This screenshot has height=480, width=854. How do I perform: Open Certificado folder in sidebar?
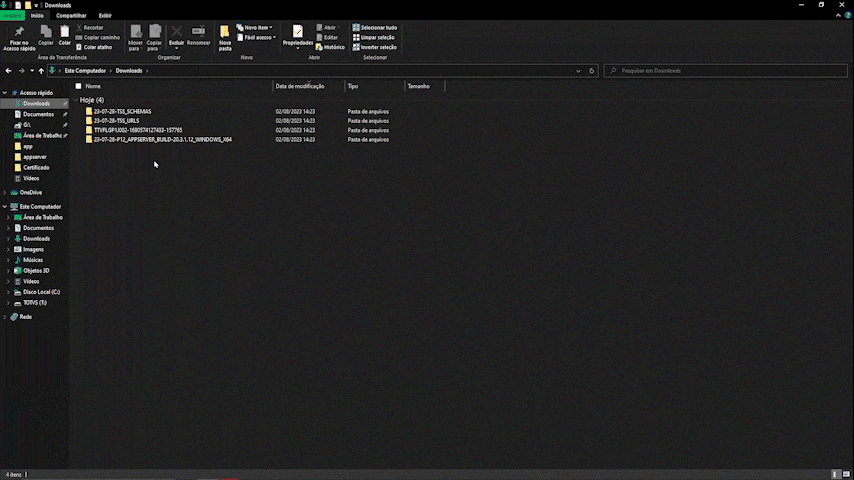pyautogui.click(x=36, y=167)
